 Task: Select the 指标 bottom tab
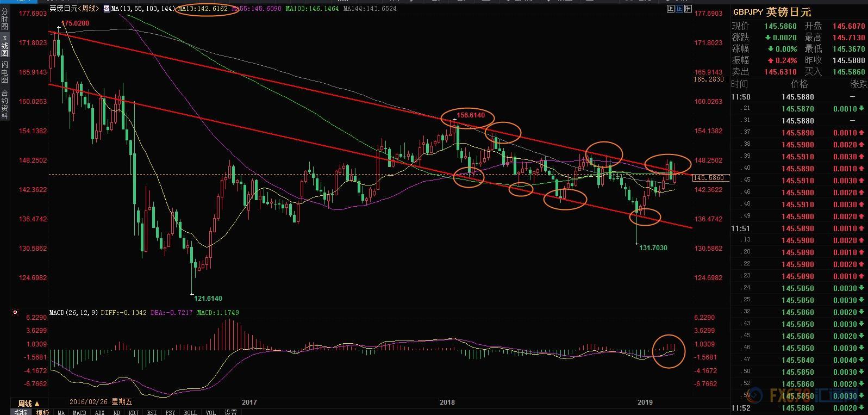tap(21, 412)
